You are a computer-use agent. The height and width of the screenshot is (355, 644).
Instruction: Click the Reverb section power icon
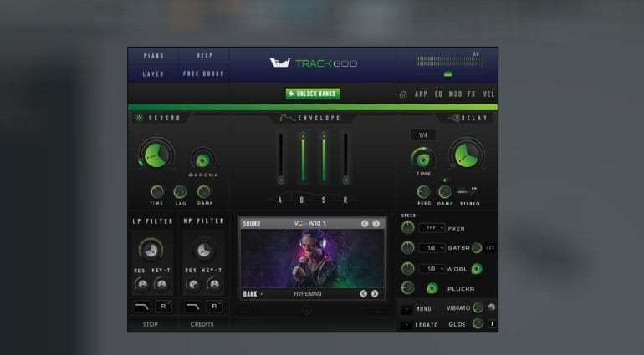[x=139, y=118]
